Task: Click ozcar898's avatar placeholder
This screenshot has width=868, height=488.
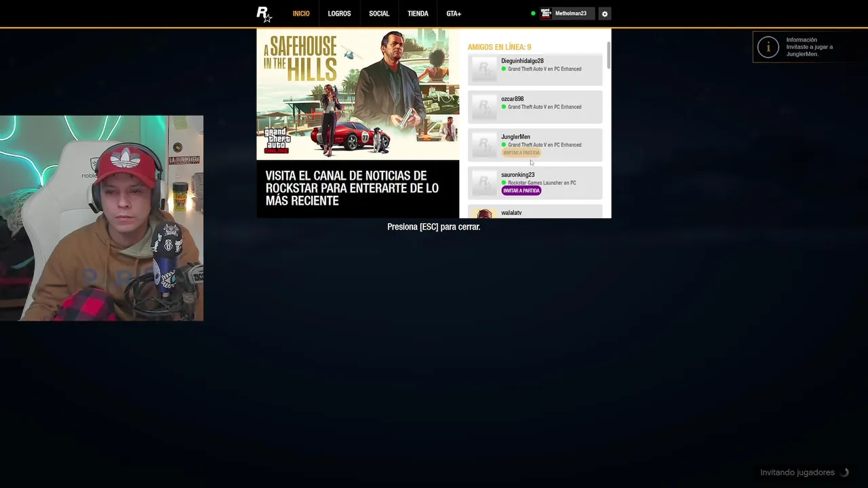Action: pyautogui.click(x=484, y=107)
